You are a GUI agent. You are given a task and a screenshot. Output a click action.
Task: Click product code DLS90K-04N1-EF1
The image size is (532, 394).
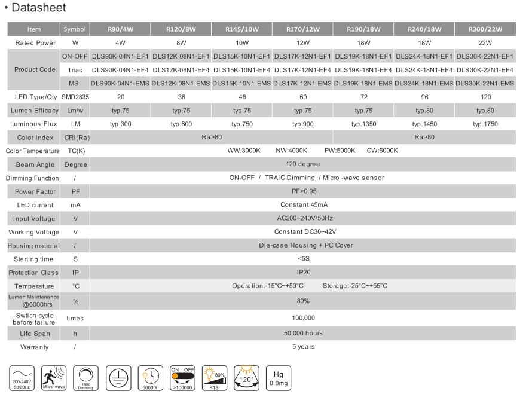120,56
